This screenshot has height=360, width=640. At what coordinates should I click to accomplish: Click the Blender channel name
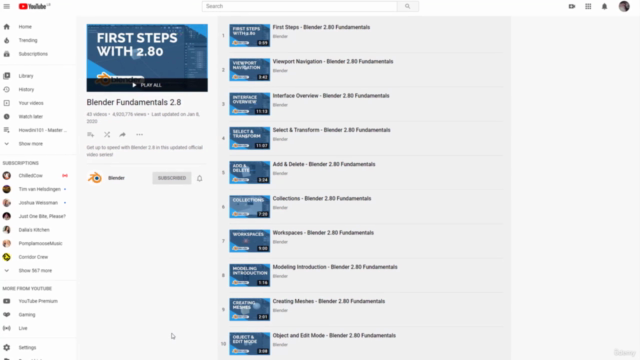coord(116,178)
